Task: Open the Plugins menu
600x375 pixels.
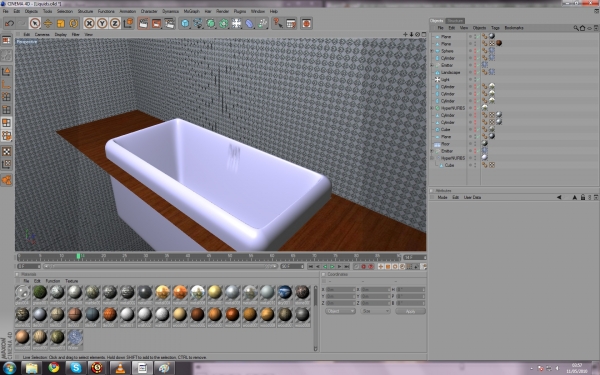Action: click(240, 11)
